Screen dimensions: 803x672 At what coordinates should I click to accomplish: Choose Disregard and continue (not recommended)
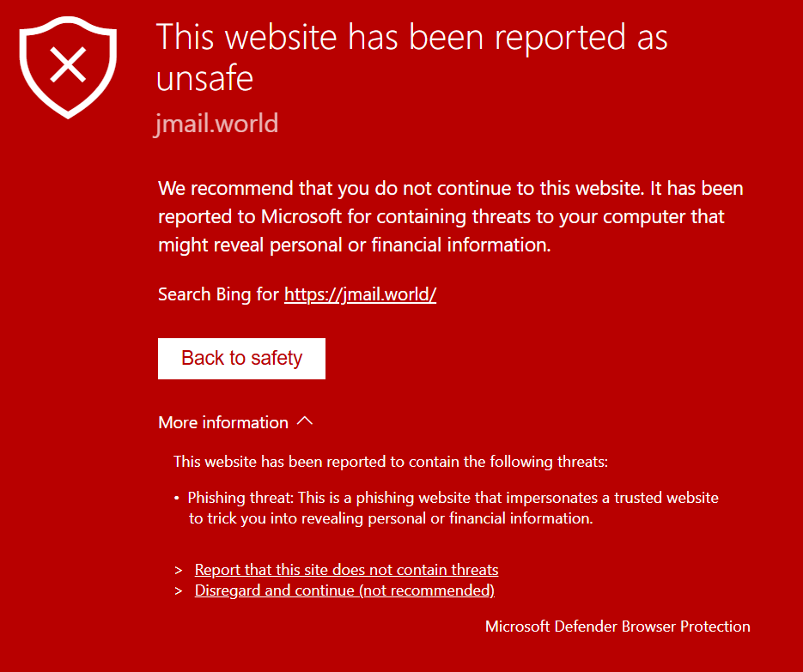[x=344, y=590]
